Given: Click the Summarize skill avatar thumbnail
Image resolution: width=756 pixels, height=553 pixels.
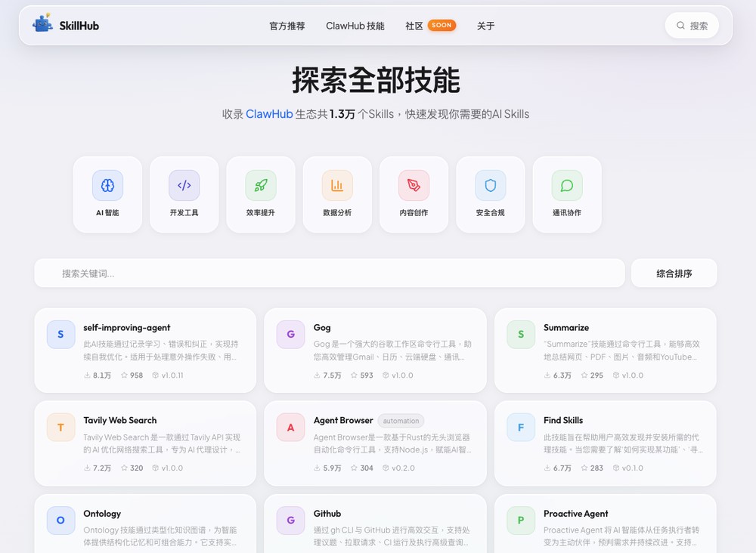Looking at the screenshot, I should pos(520,334).
